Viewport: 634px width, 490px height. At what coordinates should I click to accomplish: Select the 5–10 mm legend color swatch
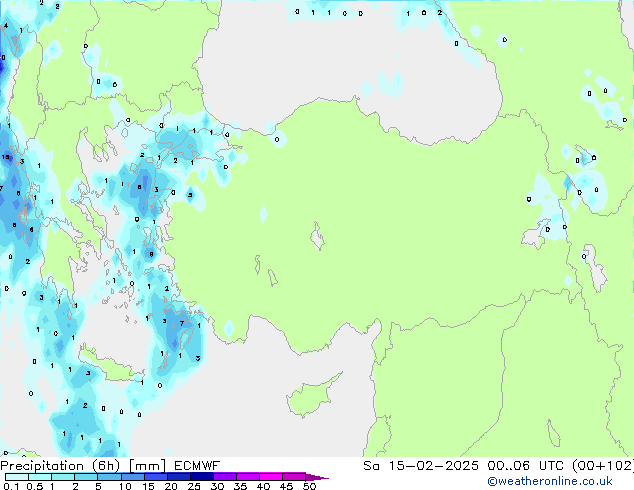coord(109,477)
